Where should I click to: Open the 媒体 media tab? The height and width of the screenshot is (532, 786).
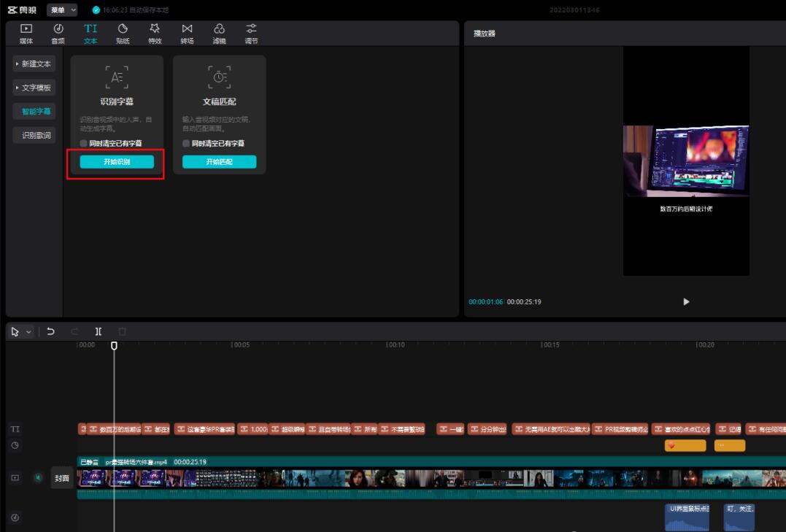coord(26,34)
